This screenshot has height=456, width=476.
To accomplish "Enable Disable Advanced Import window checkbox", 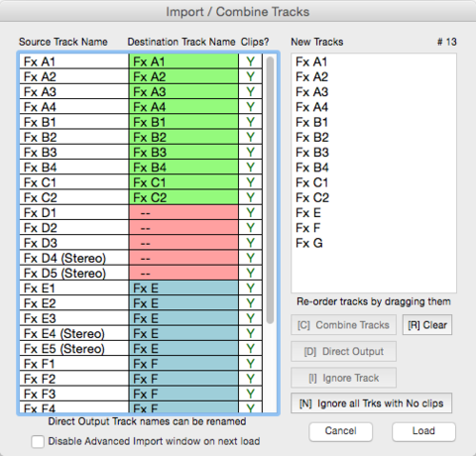I will tap(38, 442).
